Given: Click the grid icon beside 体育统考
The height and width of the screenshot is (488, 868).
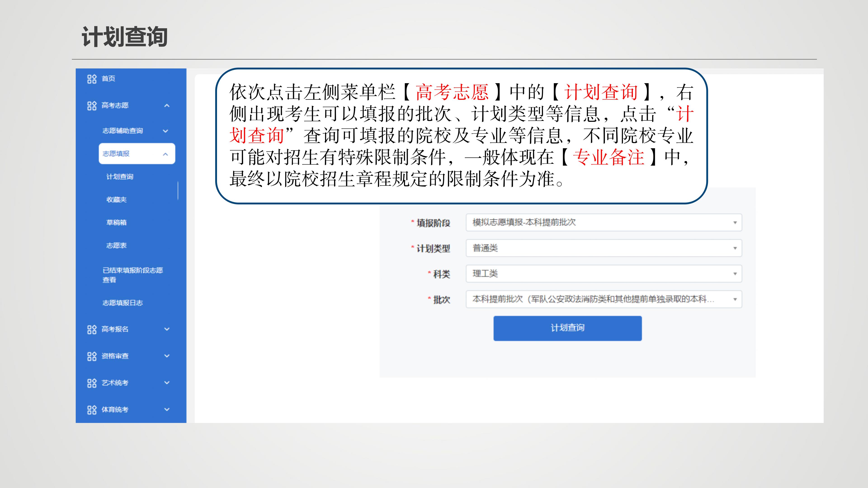Looking at the screenshot, I should (92, 410).
